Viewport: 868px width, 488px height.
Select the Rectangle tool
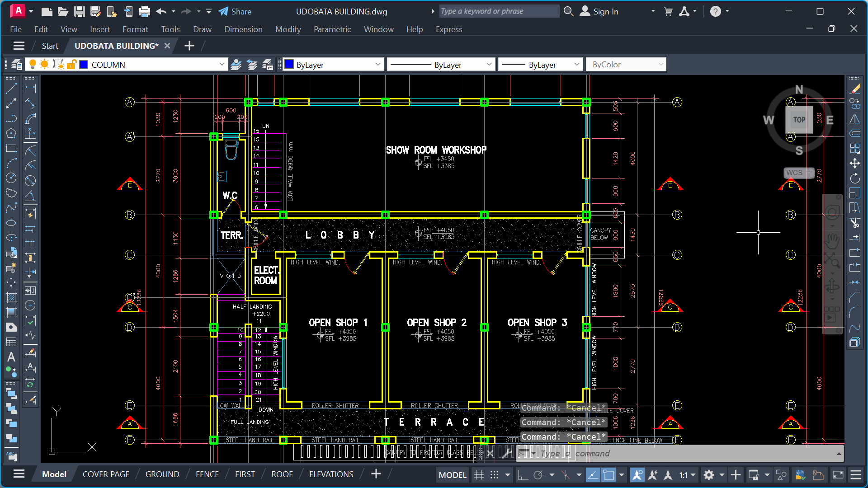coord(12,149)
